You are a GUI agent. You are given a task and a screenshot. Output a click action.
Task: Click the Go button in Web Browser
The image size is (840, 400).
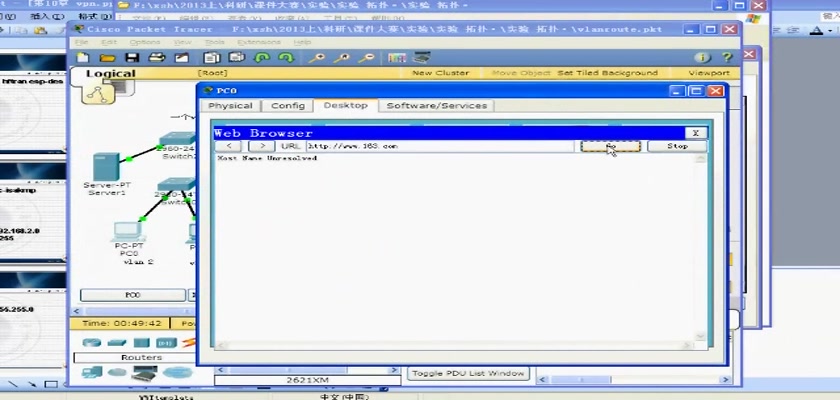611,146
